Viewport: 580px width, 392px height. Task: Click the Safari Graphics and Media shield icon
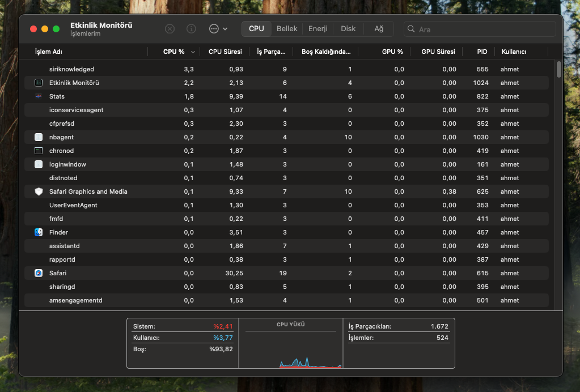(39, 191)
